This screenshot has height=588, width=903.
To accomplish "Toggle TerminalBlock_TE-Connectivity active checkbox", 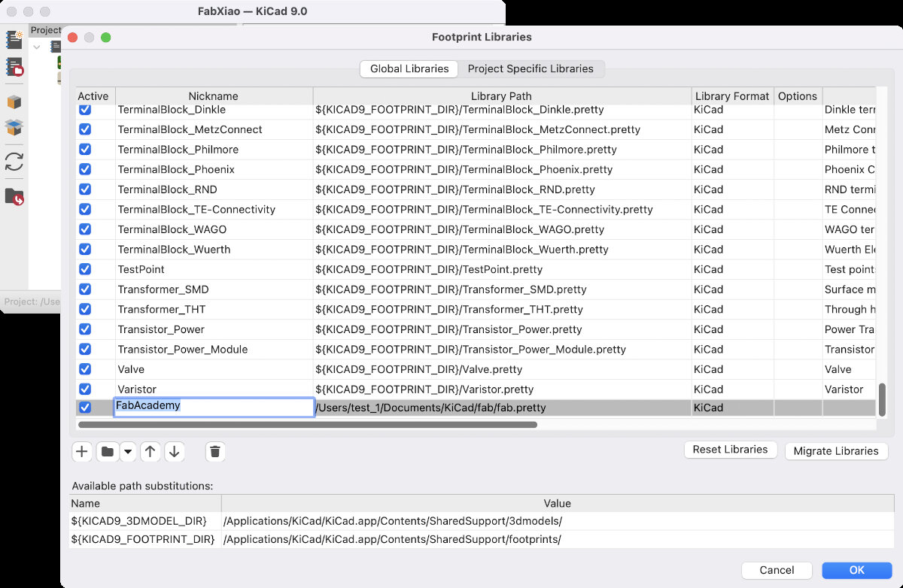I will (x=85, y=209).
